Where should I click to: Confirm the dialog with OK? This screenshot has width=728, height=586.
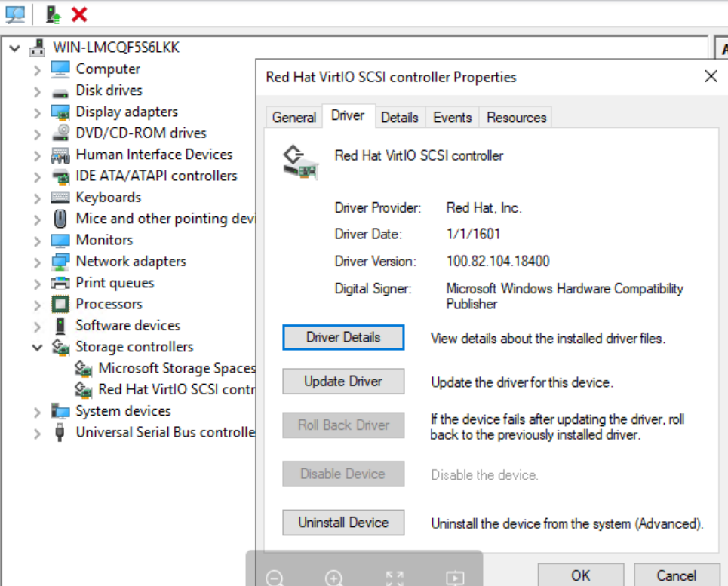coord(581,575)
